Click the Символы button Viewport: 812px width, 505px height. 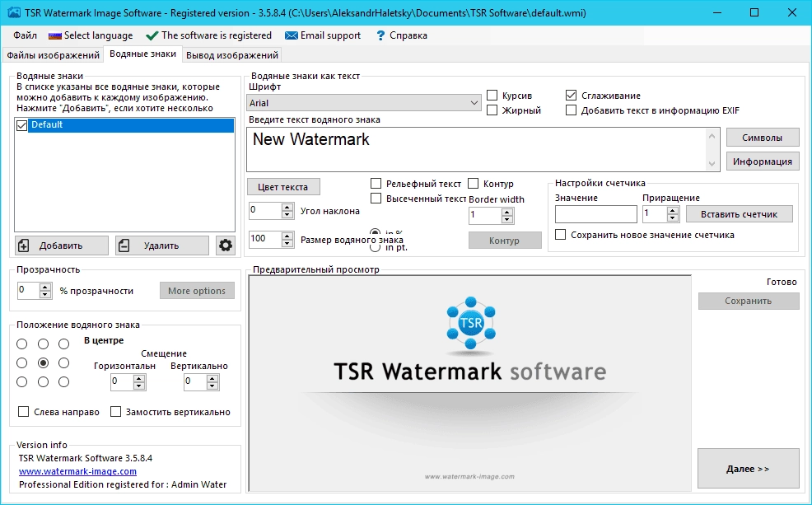pos(763,138)
